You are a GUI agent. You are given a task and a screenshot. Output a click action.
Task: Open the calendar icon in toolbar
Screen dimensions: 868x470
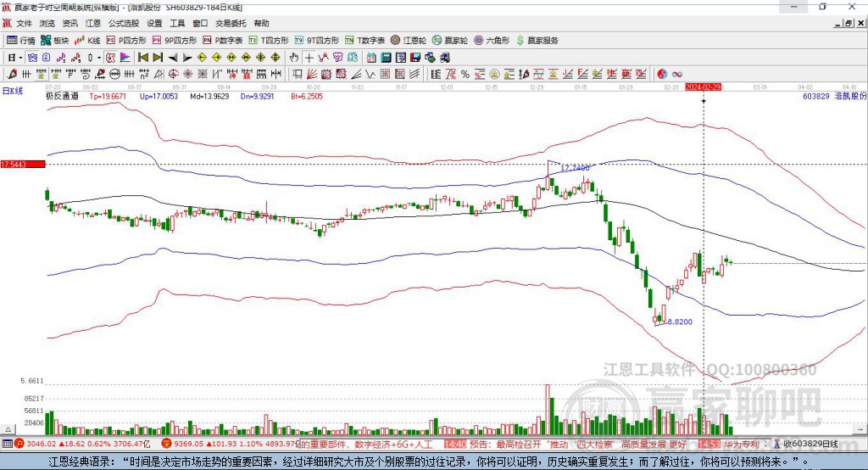coord(371,58)
